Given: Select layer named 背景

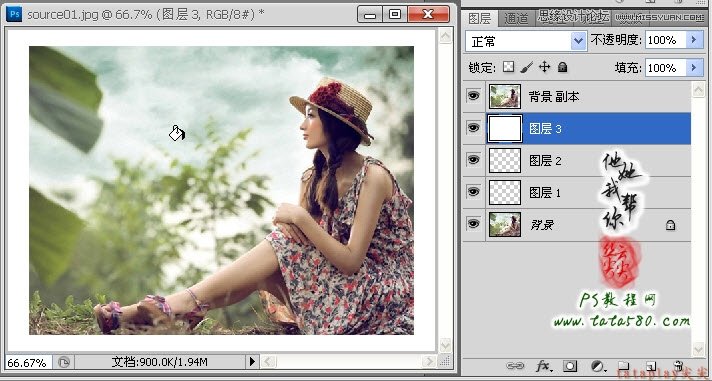Looking at the screenshot, I should pos(542,225).
